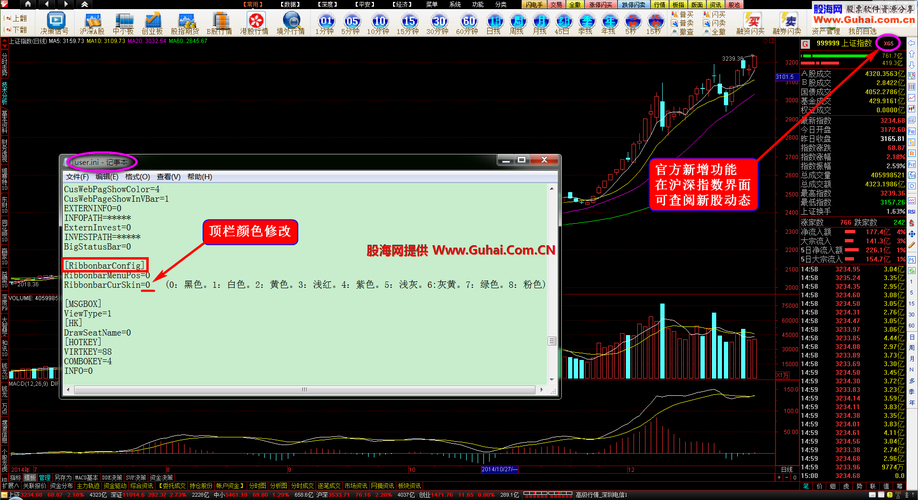Switch to 15分钟 chart period
The width and height of the screenshot is (918, 500).
click(x=408, y=24)
